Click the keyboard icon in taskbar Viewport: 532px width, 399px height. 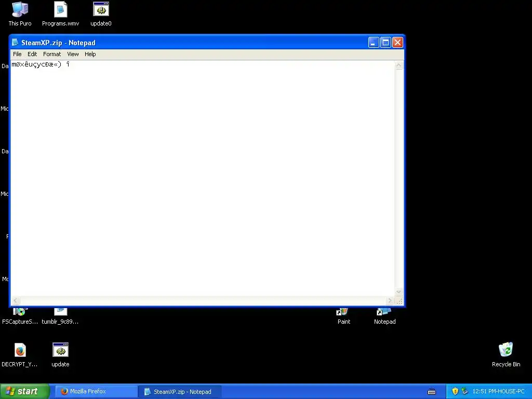click(432, 392)
